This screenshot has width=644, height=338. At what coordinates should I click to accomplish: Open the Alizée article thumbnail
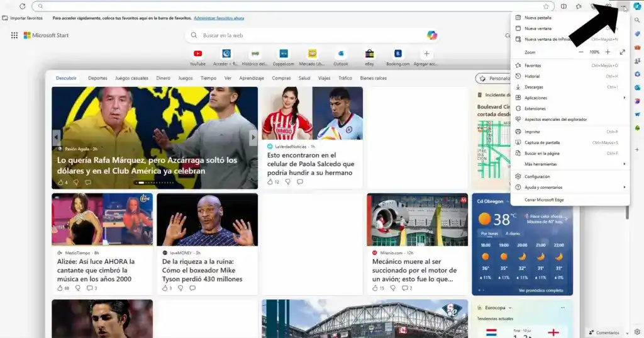(x=103, y=220)
